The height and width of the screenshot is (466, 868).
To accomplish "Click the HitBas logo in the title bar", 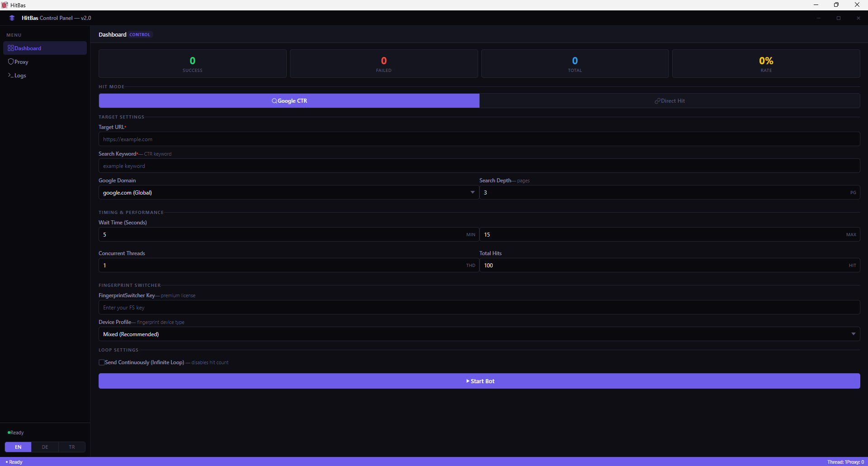I will tap(12, 18).
